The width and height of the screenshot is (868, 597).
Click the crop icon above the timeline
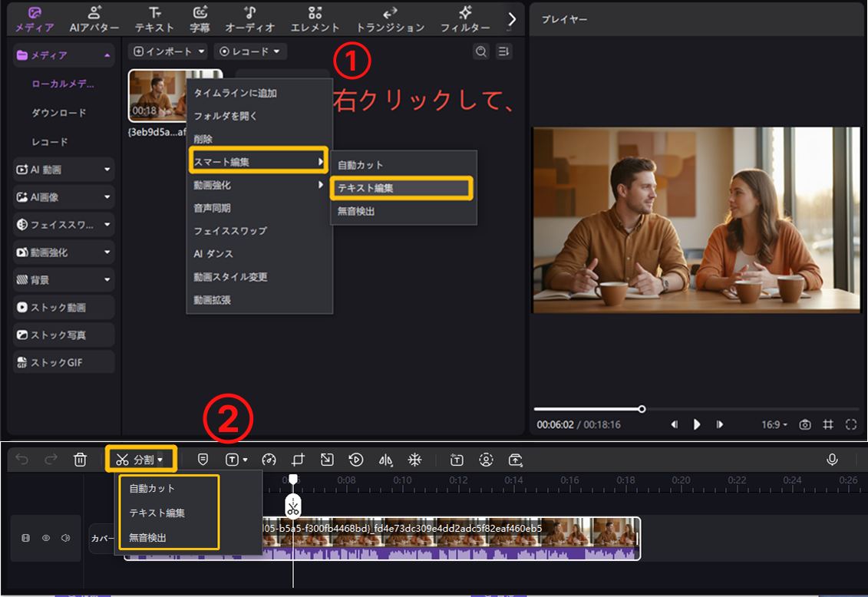298,460
